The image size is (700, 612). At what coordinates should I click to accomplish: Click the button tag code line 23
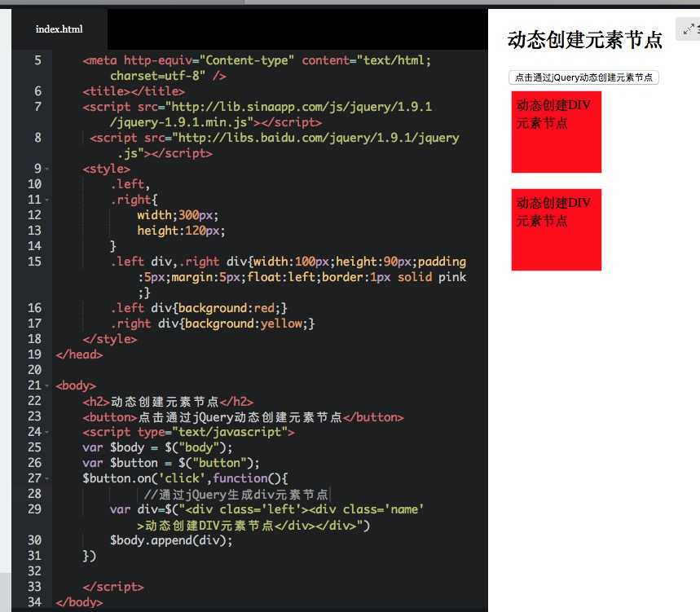[x=243, y=417]
